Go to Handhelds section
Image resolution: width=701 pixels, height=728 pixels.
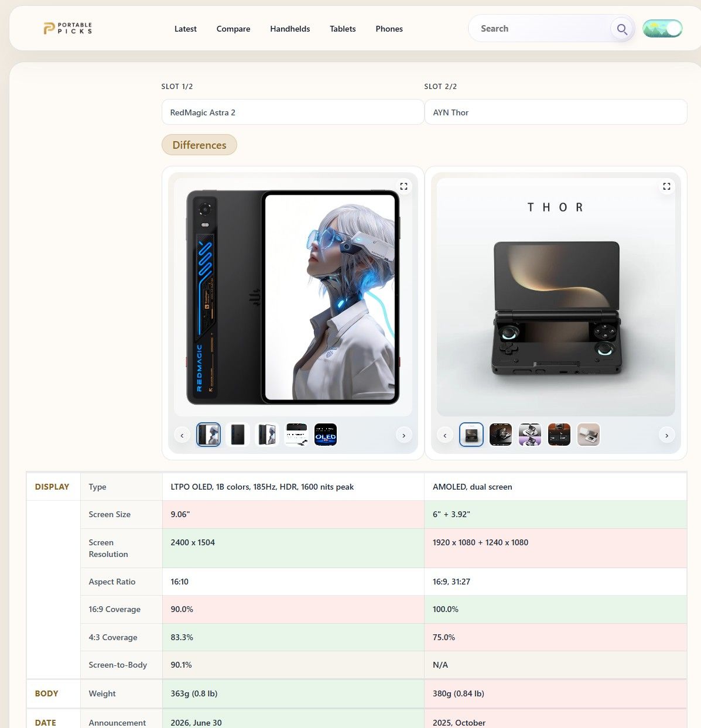290,29
